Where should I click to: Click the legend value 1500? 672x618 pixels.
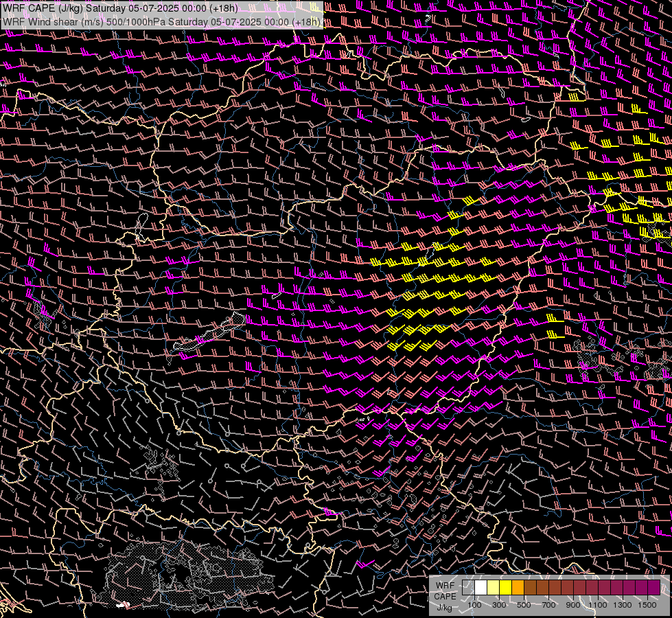point(647,605)
